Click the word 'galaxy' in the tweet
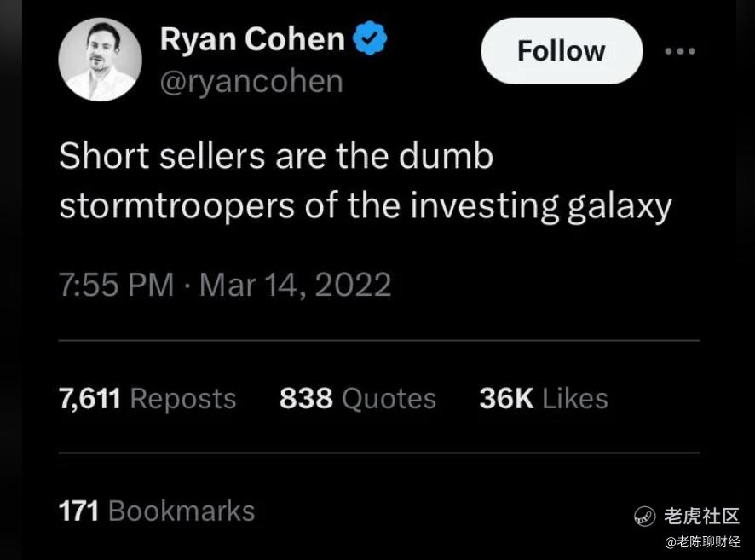 [x=620, y=207]
